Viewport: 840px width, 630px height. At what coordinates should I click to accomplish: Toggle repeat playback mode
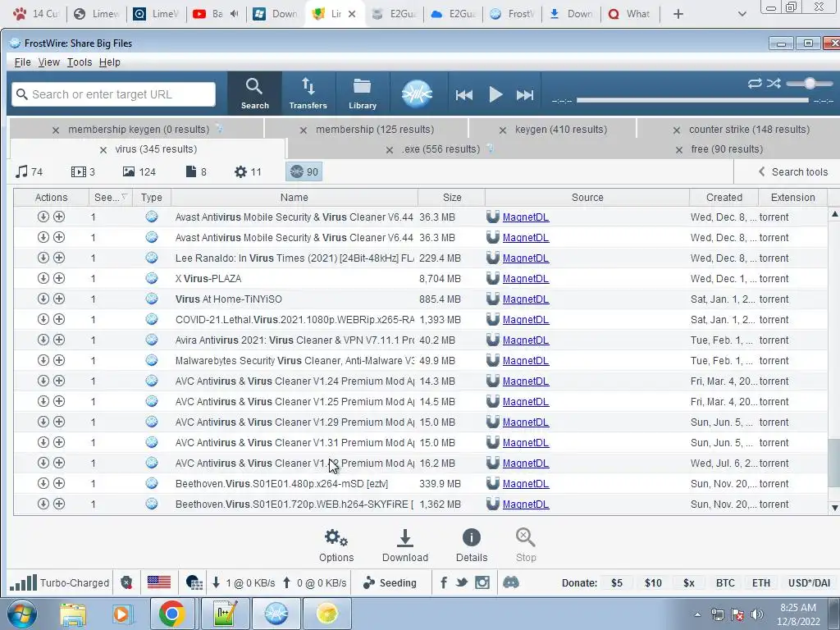(755, 83)
